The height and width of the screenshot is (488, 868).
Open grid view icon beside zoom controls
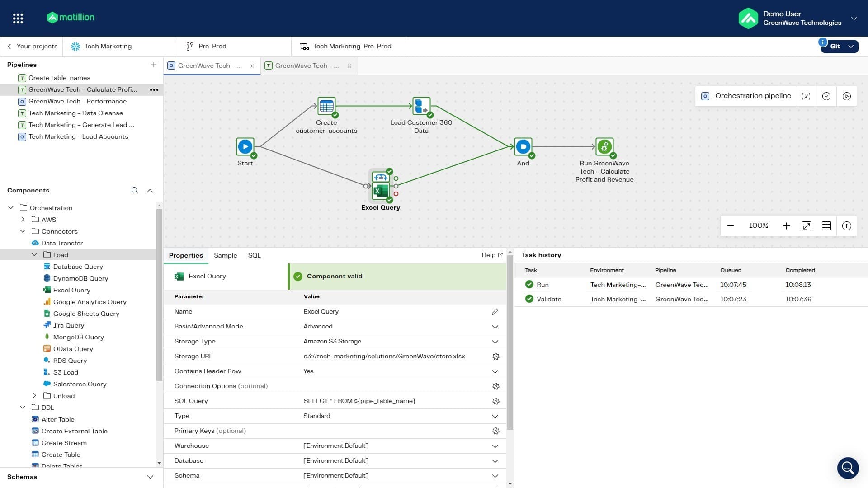[826, 226]
